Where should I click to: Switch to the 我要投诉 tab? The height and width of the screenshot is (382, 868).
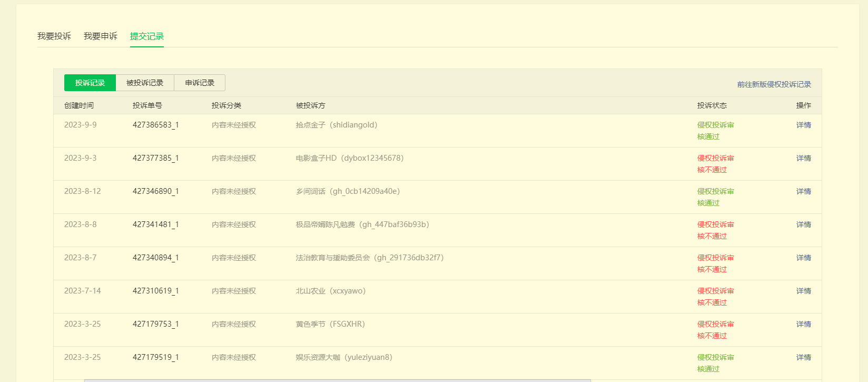[54, 36]
